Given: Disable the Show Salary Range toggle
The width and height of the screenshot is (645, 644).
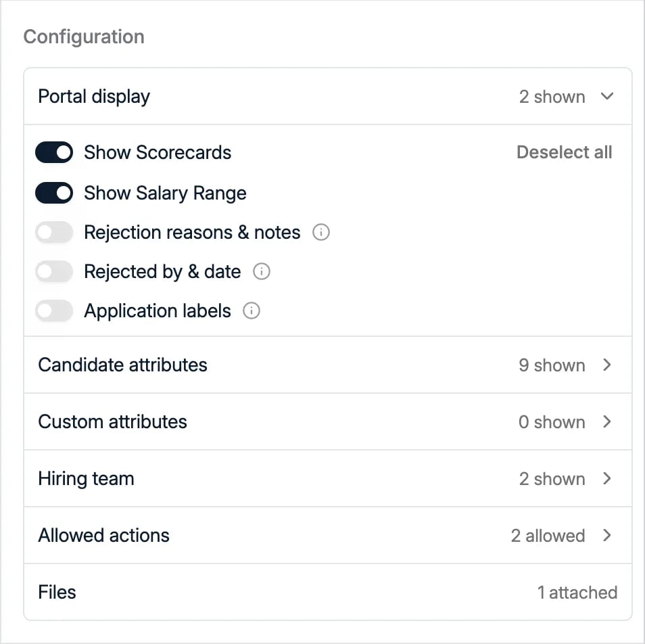Looking at the screenshot, I should point(54,193).
